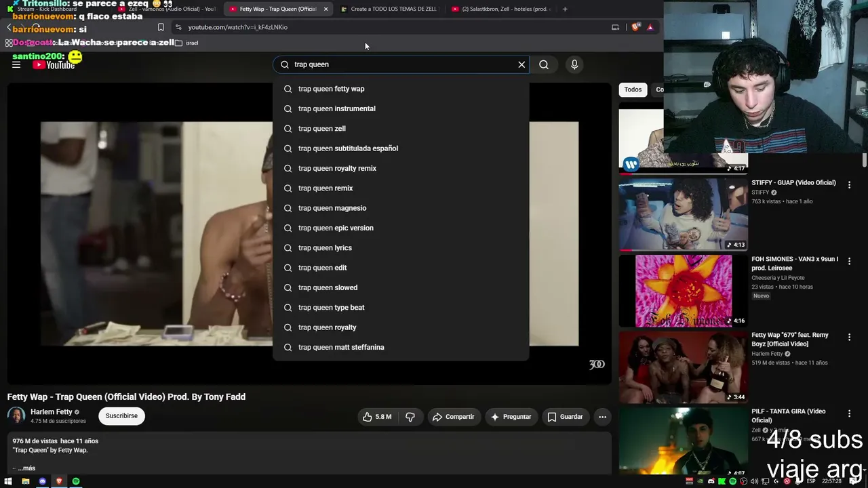Open the Brave Rewards triangle icon
Image resolution: width=868 pixels, height=488 pixels.
click(650, 27)
